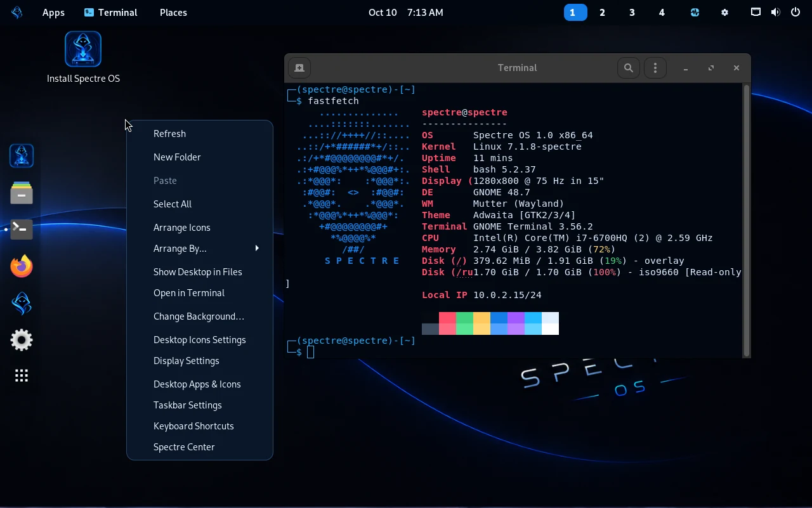Launch Firefox from the dock
The height and width of the screenshot is (508, 812).
tap(22, 266)
